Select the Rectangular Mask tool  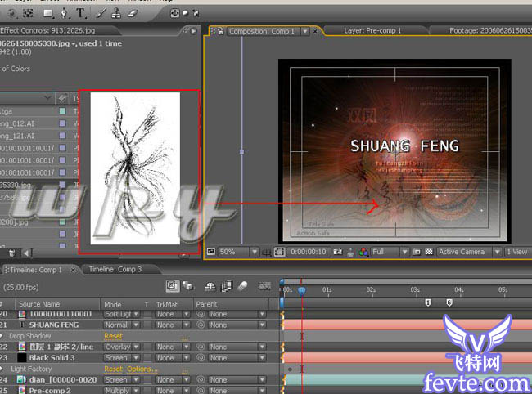point(48,13)
